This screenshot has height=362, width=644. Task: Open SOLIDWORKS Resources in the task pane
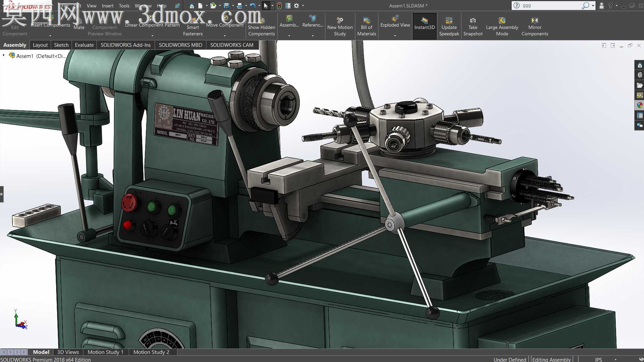640,65
